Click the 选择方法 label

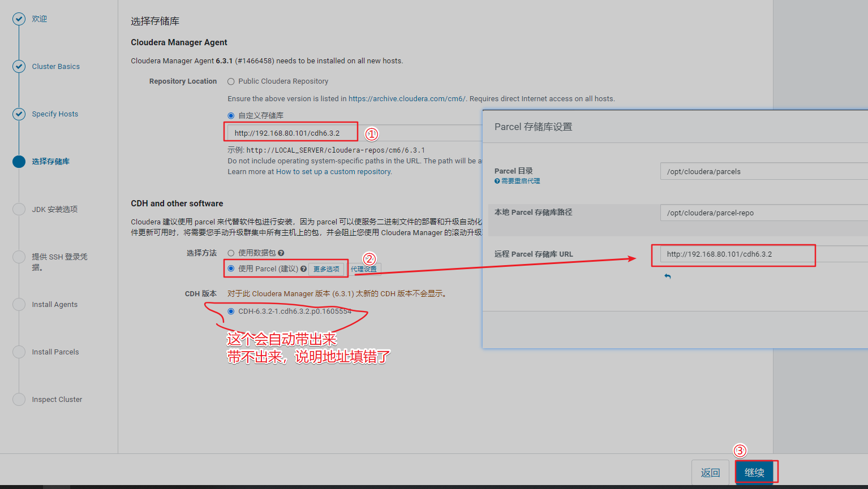tap(202, 253)
